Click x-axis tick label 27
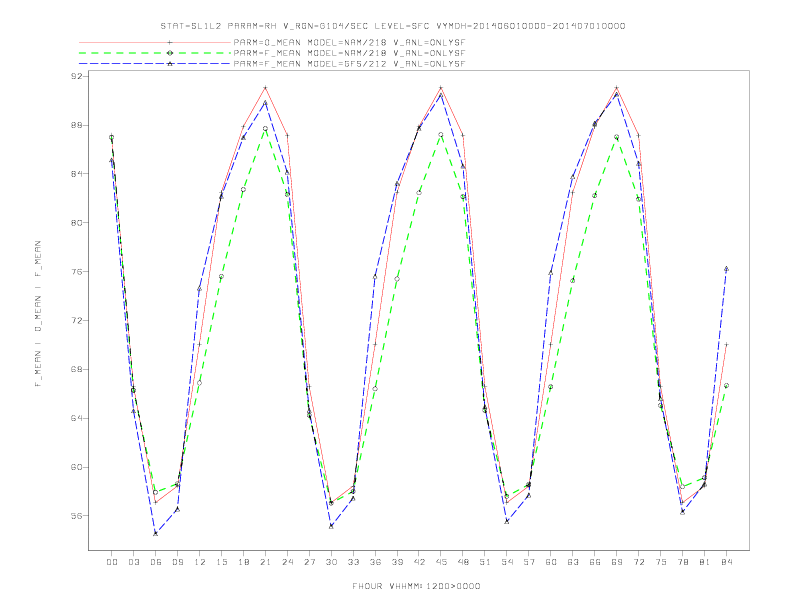 (309, 562)
